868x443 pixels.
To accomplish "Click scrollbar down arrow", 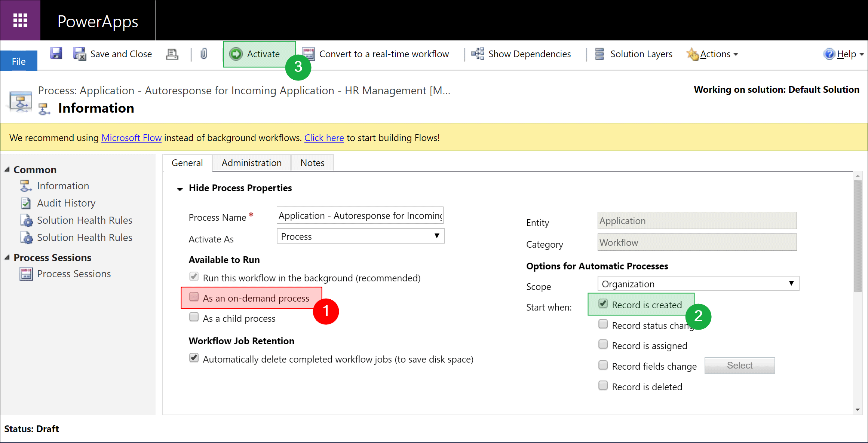I will click(858, 410).
